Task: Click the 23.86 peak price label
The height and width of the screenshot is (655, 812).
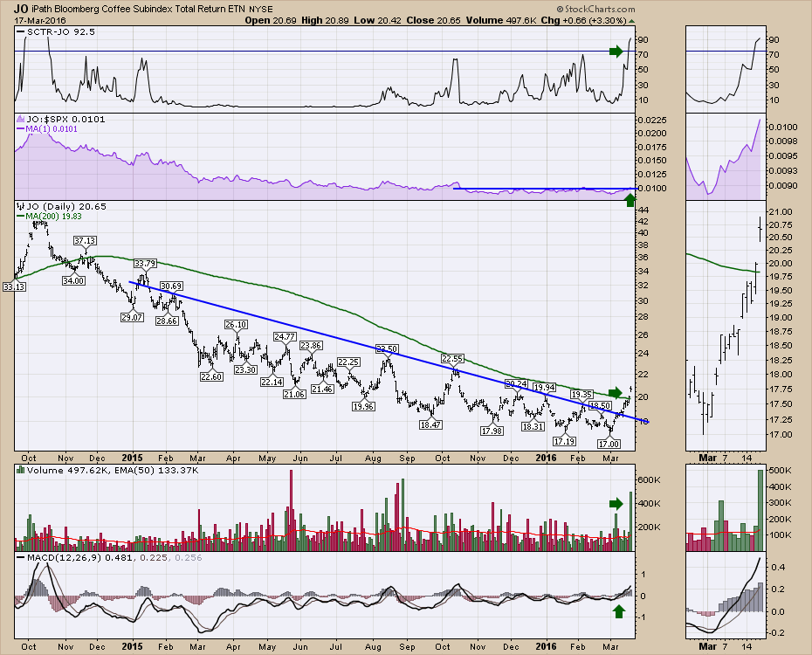Action: tap(311, 345)
